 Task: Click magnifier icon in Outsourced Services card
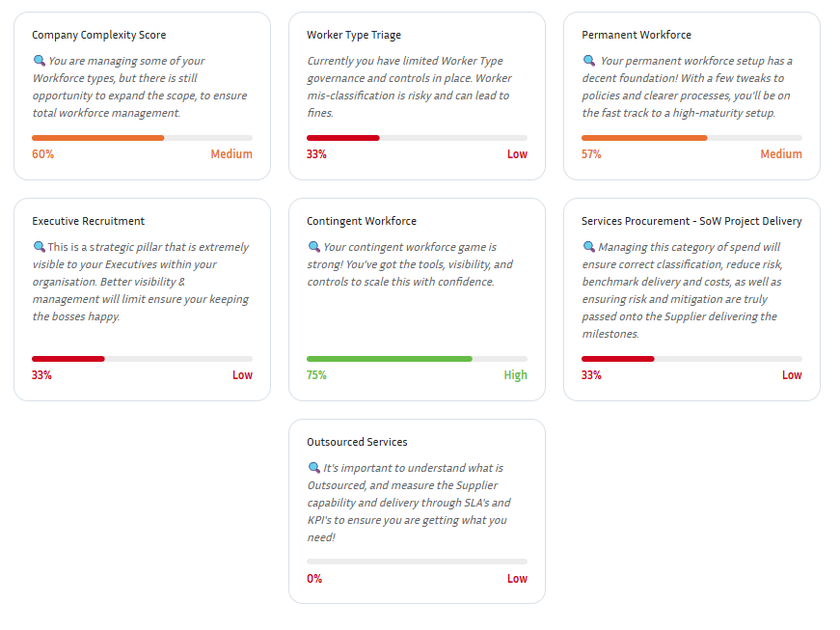tap(313, 468)
